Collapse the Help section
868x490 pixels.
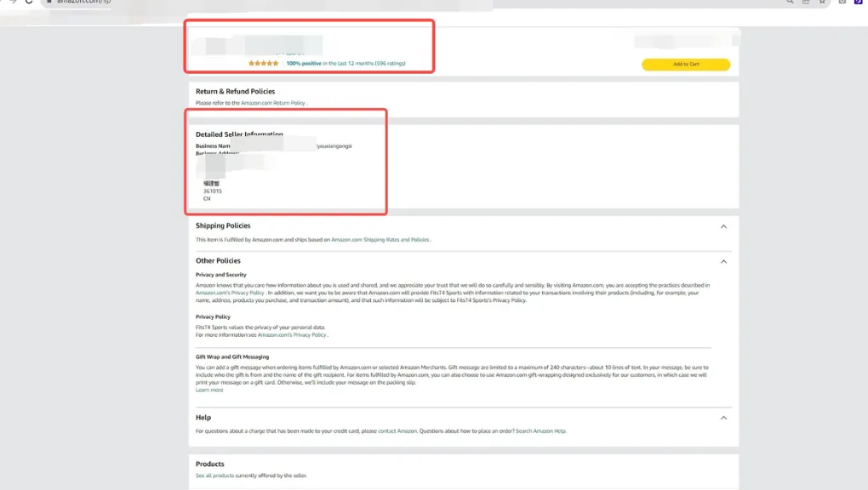(723, 418)
